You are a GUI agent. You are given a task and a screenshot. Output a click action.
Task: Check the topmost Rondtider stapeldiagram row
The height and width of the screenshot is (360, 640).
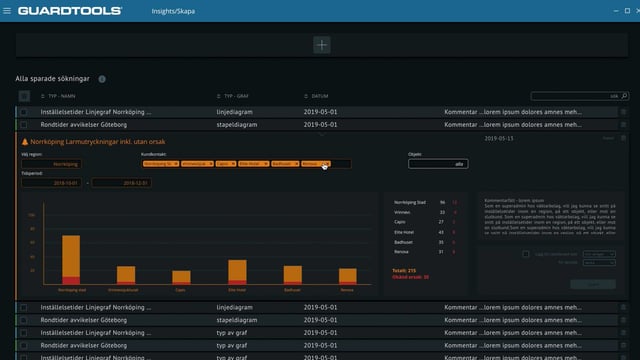[x=24, y=124]
